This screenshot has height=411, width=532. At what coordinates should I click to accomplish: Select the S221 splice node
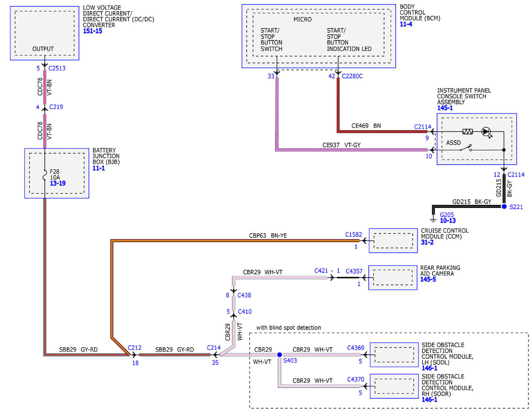click(504, 207)
